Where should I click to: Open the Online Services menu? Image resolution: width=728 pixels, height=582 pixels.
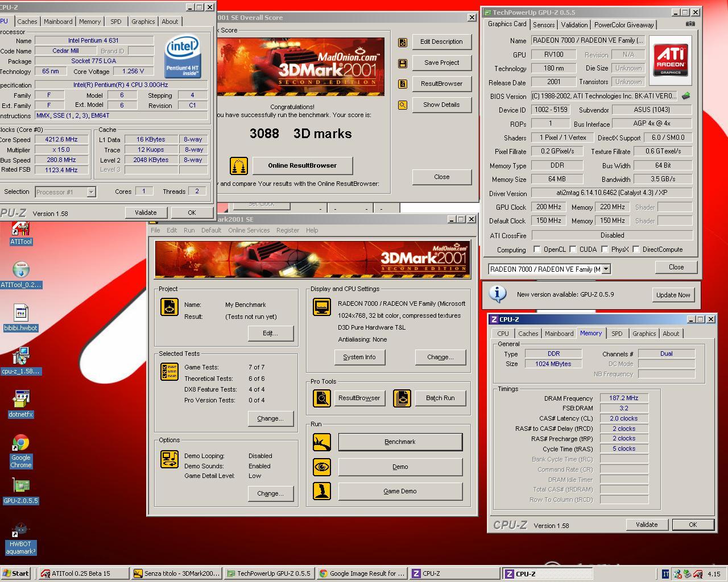249,230
